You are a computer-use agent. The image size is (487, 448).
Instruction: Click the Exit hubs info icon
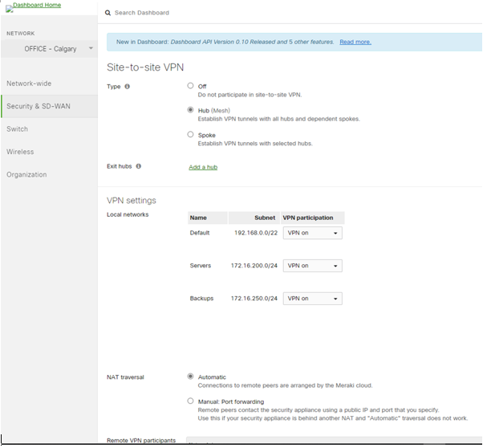(x=139, y=166)
